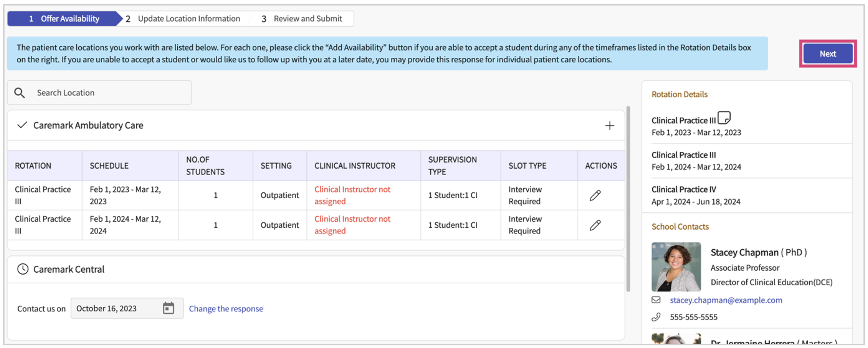Viewport: 868px width, 348px height.
Task: Click the phone icon next to 555-555-5555
Action: click(x=656, y=317)
